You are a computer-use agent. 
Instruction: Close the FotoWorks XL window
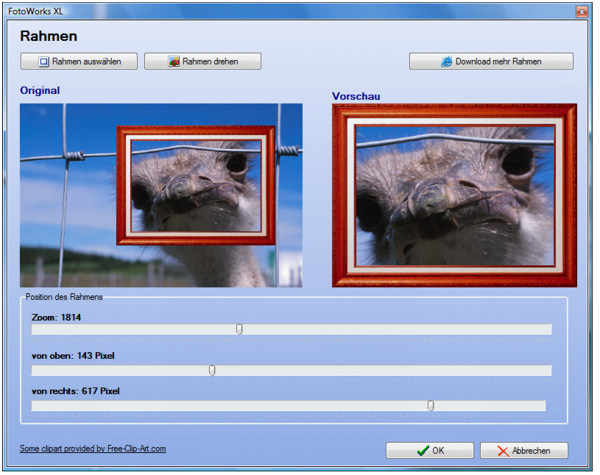(582, 12)
